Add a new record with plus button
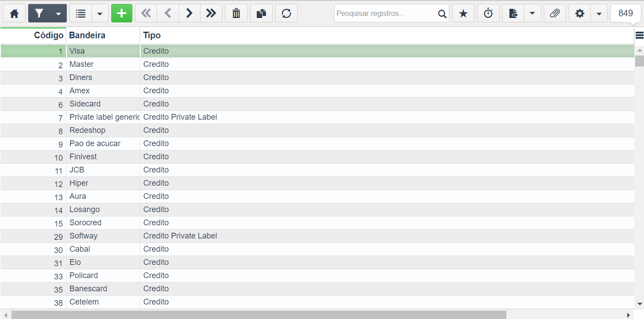 [x=122, y=13]
